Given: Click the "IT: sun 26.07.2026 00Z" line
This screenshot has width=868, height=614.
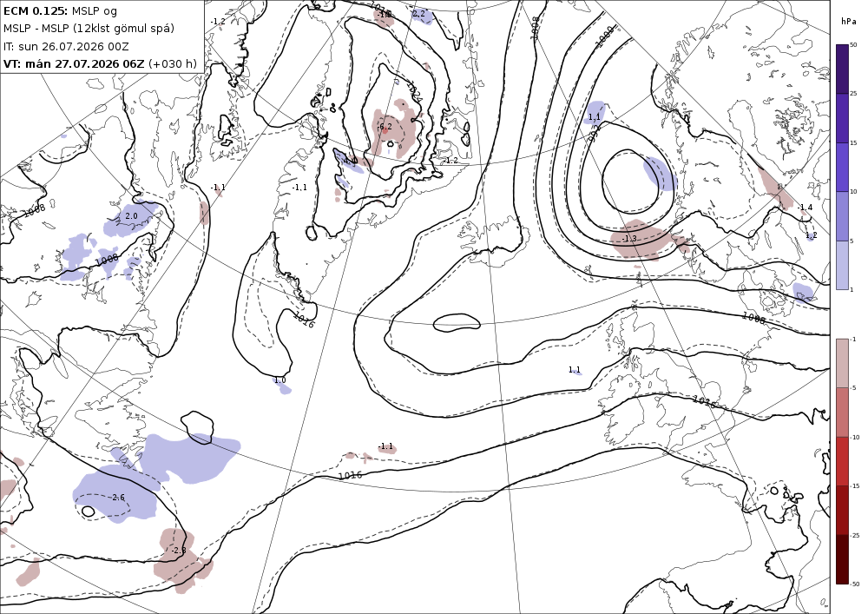Looking at the screenshot, I should [x=67, y=47].
